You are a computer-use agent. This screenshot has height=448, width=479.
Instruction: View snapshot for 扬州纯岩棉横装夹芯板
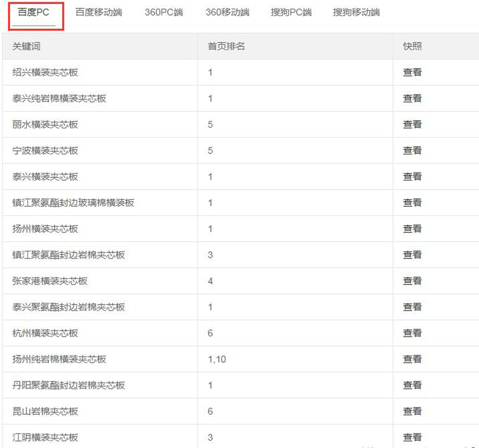(412, 359)
